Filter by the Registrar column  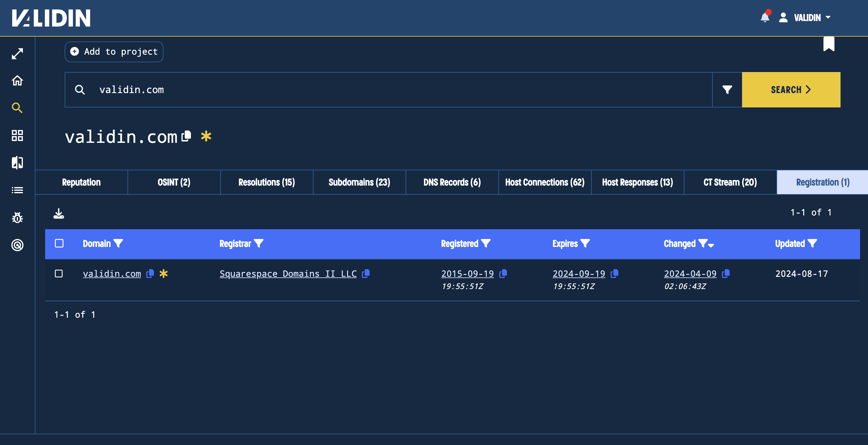pyautogui.click(x=258, y=243)
